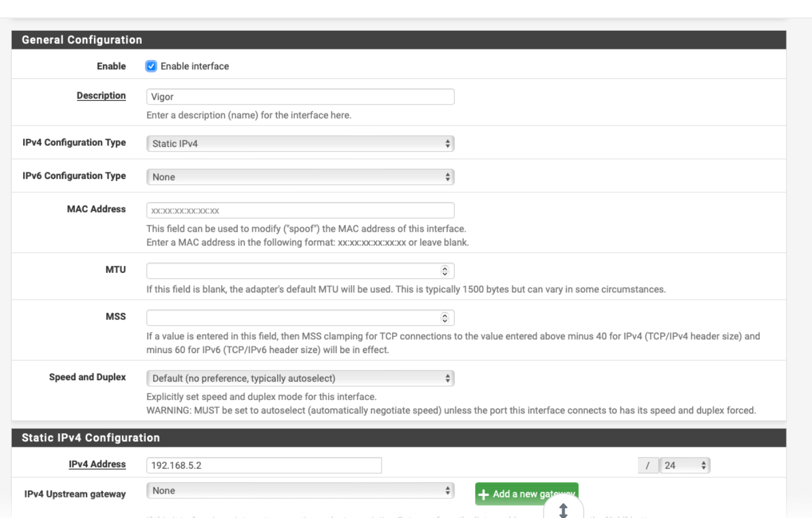The image size is (812, 518).
Task: Open IPv6 Configuration Type dropdown
Action: pos(300,177)
